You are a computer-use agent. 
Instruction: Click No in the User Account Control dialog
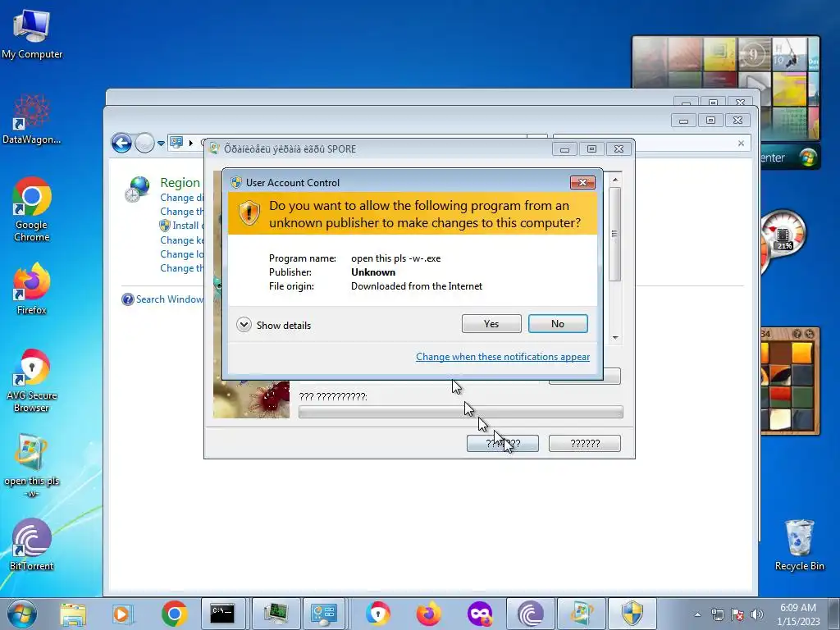coord(558,323)
